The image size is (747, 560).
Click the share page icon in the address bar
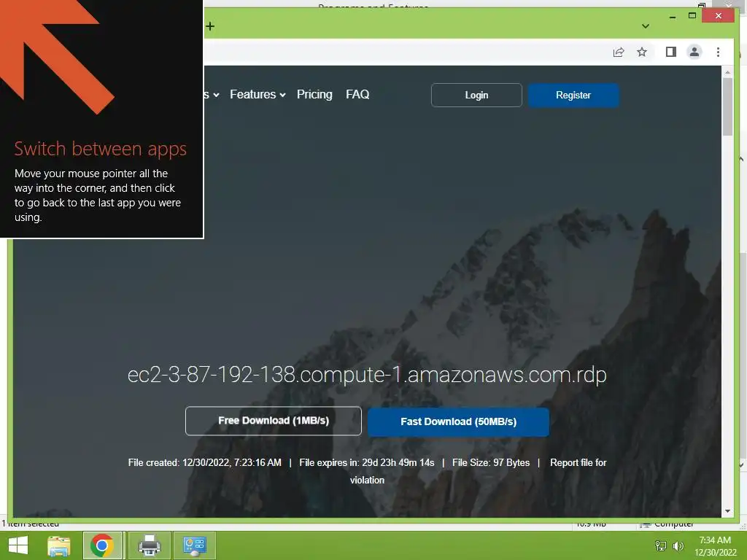click(x=619, y=52)
